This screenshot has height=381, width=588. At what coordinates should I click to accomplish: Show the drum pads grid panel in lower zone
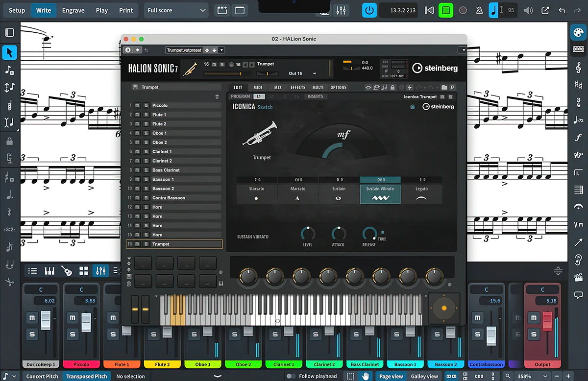click(84, 271)
